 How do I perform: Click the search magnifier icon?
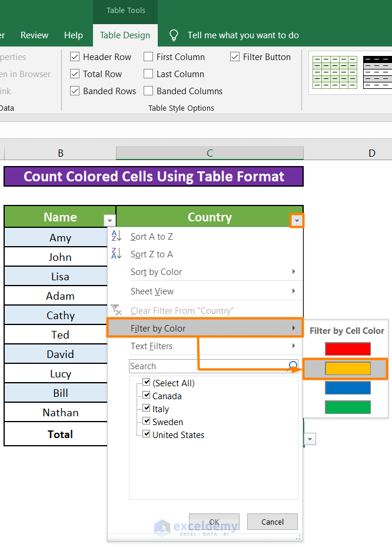click(293, 366)
